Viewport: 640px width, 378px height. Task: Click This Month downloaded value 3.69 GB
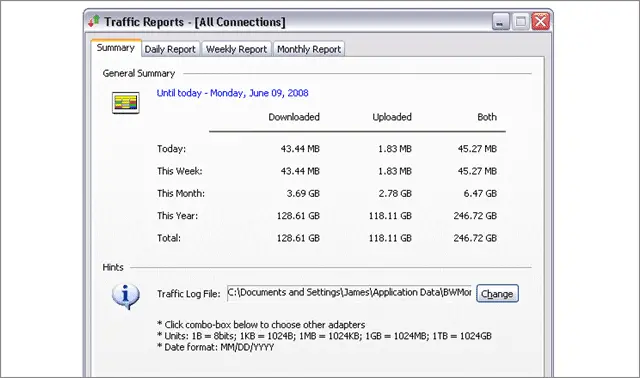coord(303,193)
